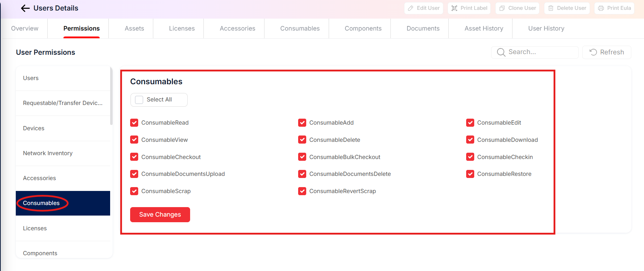Image resolution: width=644 pixels, height=271 pixels.
Task: Click the permissions sidebar scrollbar
Action: pos(112,96)
